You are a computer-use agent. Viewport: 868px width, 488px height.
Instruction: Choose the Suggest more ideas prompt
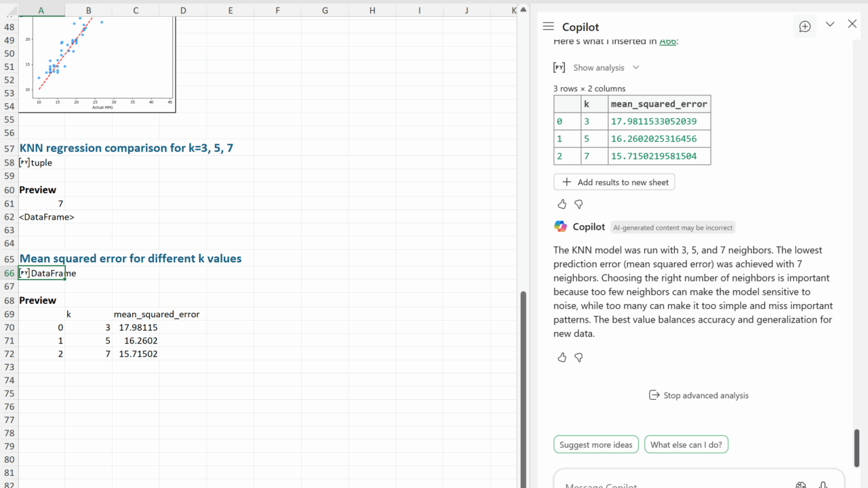[596, 445]
